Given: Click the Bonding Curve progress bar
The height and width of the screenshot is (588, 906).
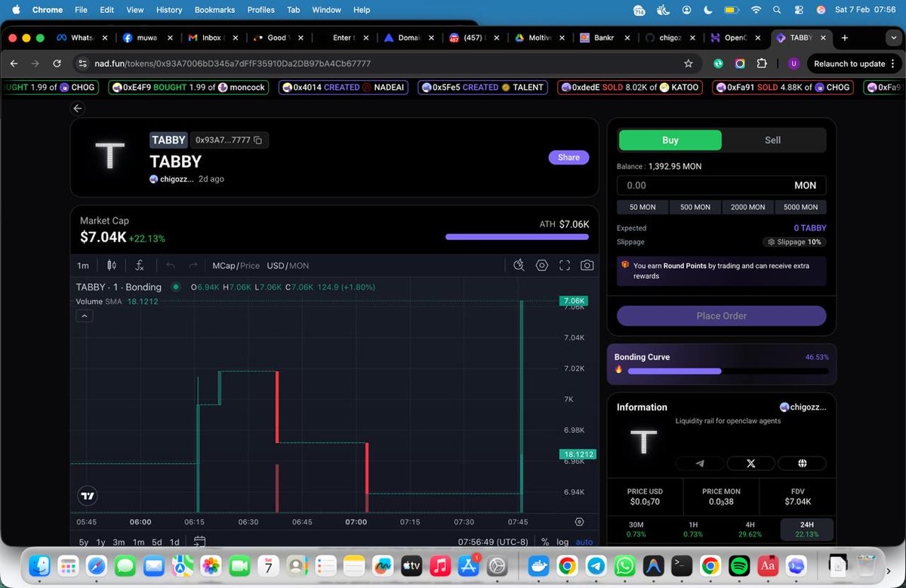Looking at the screenshot, I should coord(728,371).
